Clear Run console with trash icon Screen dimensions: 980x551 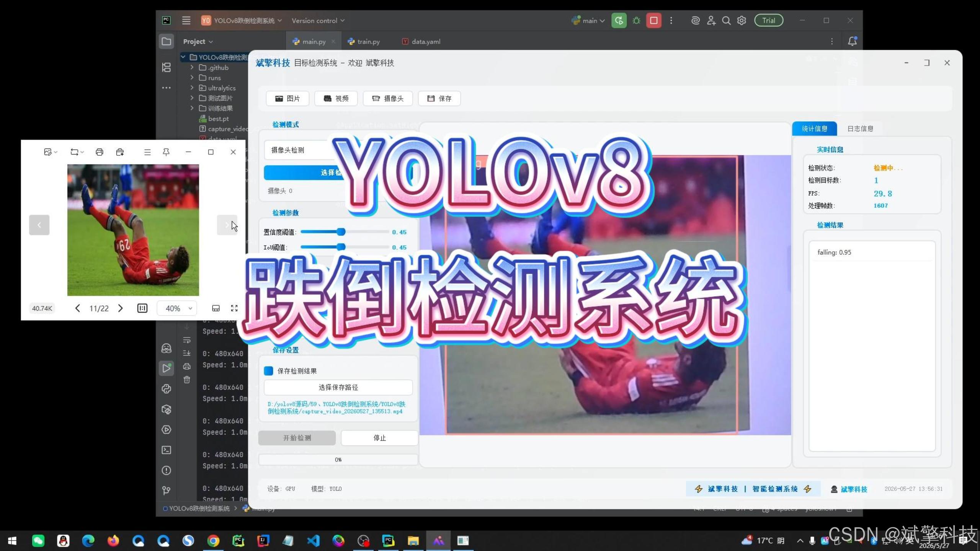click(187, 380)
